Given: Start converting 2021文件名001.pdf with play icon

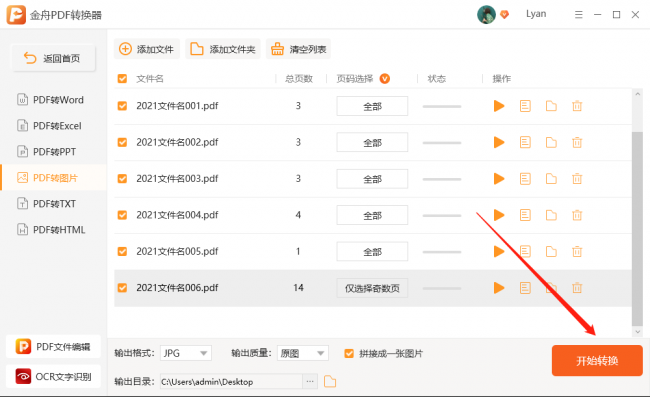Looking at the screenshot, I should (x=499, y=106).
